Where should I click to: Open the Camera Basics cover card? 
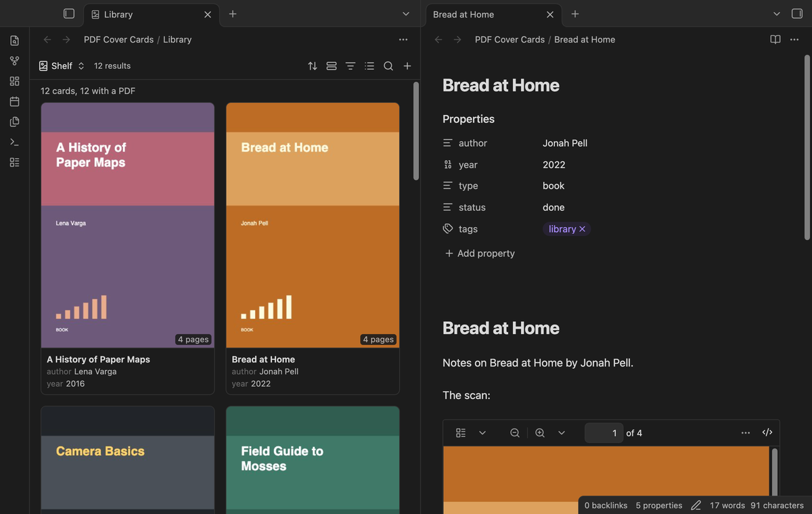coord(128,460)
